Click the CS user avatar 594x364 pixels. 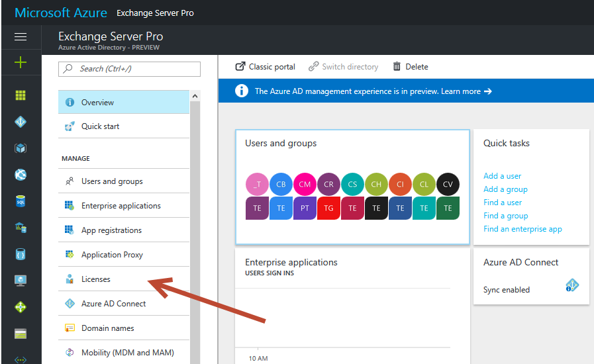click(x=353, y=185)
